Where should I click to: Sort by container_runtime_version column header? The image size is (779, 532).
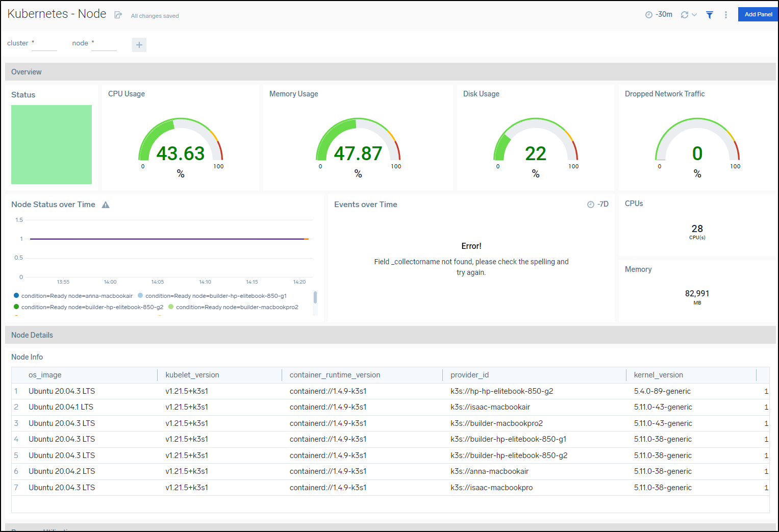point(335,375)
